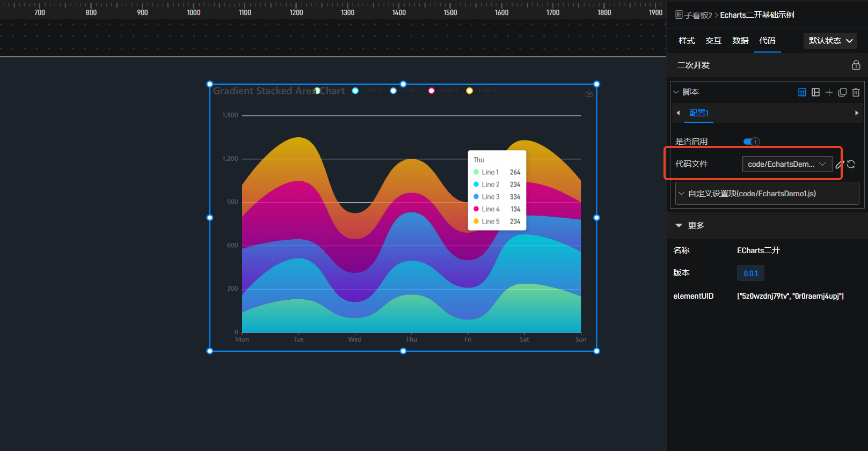
Task: Toggle the 是否启用 switch
Action: (752, 142)
